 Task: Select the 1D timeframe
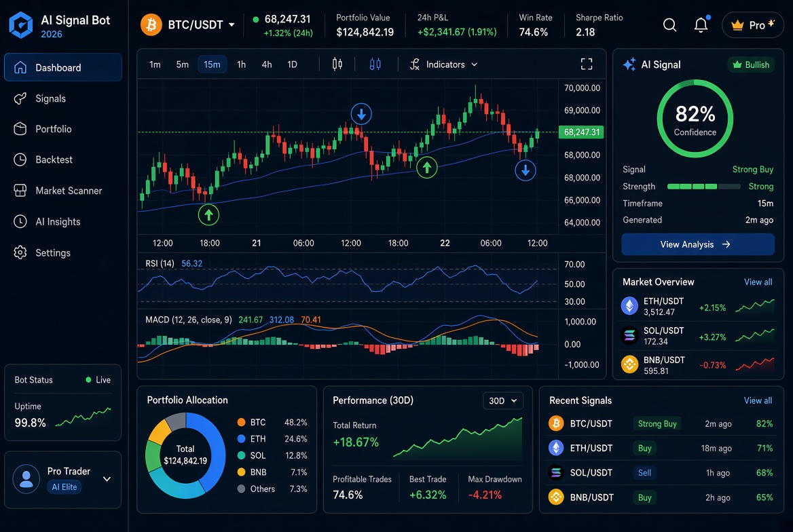pos(293,64)
